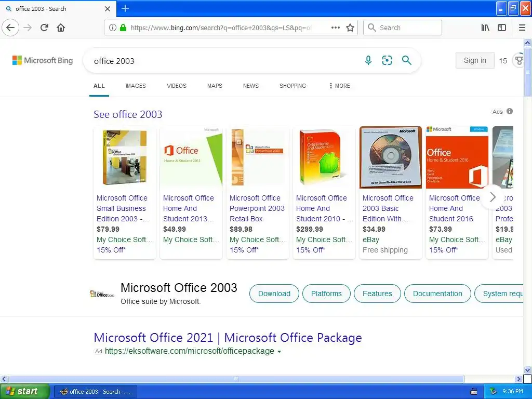
Task: Click the horizontal scrollbar left arrow
Action: coord(4,379)
